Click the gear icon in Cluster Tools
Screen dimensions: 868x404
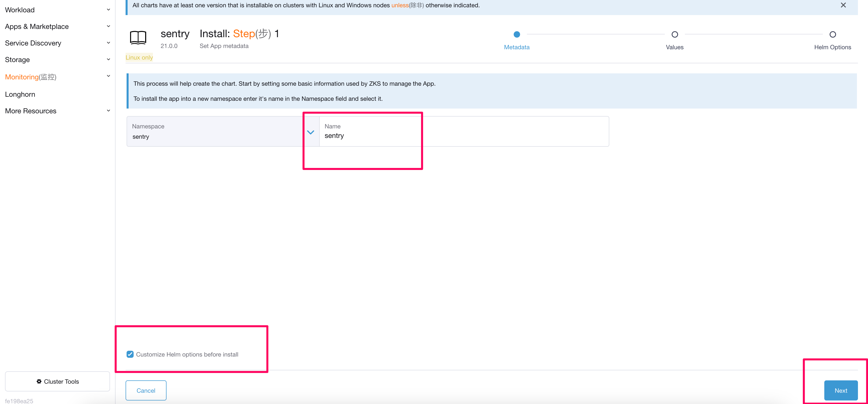(39, 381)
